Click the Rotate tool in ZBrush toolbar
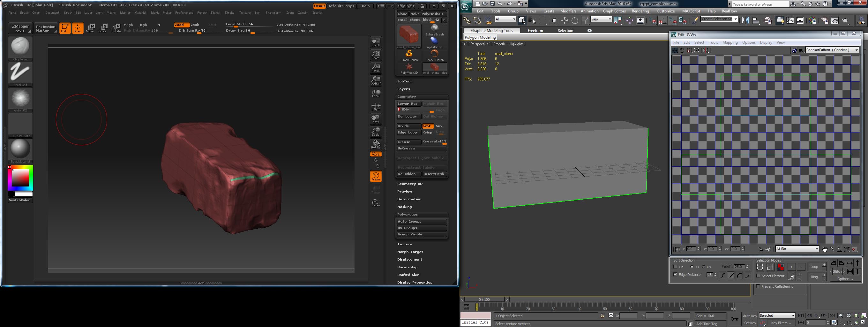This screenshot has height=327, width=868. click(116, 28)
